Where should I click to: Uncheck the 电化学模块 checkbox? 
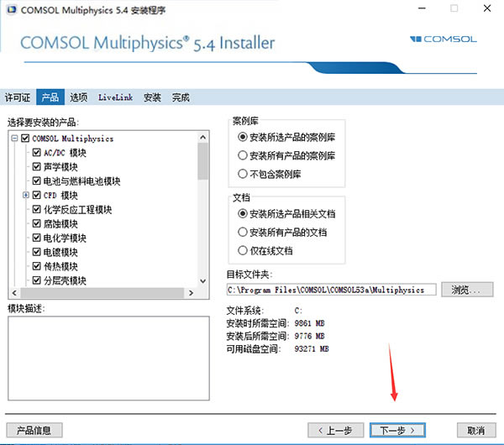tap(37, 238)
